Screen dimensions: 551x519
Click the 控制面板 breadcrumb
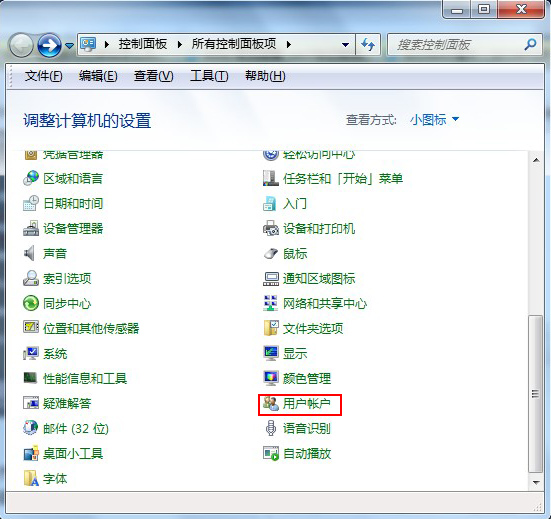tap(143, 44)
